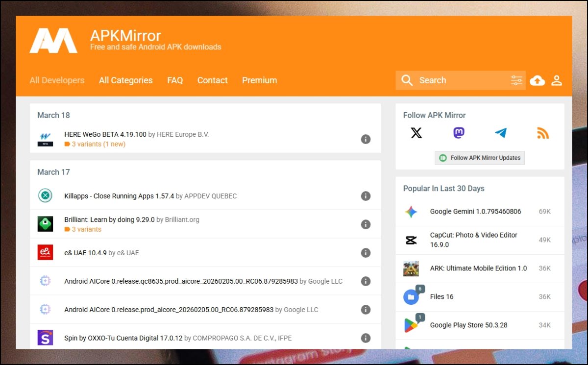588x365 pixels.
Task: Click the ARK Ultimate Mobile Edition icon
Action: tap(411, 268)
